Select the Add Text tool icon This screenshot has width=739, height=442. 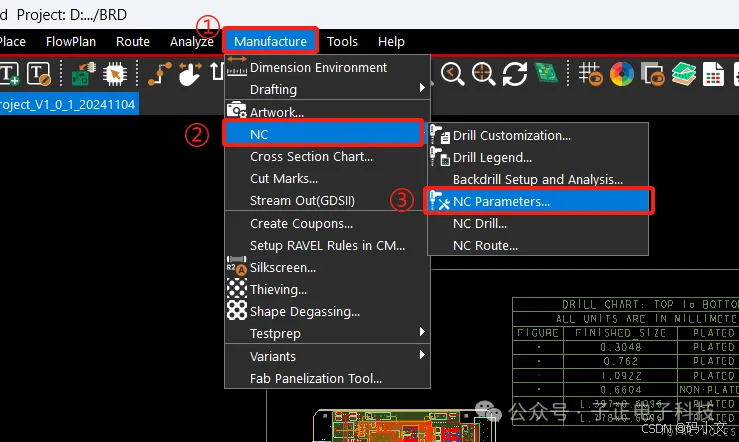pos(9,74)
